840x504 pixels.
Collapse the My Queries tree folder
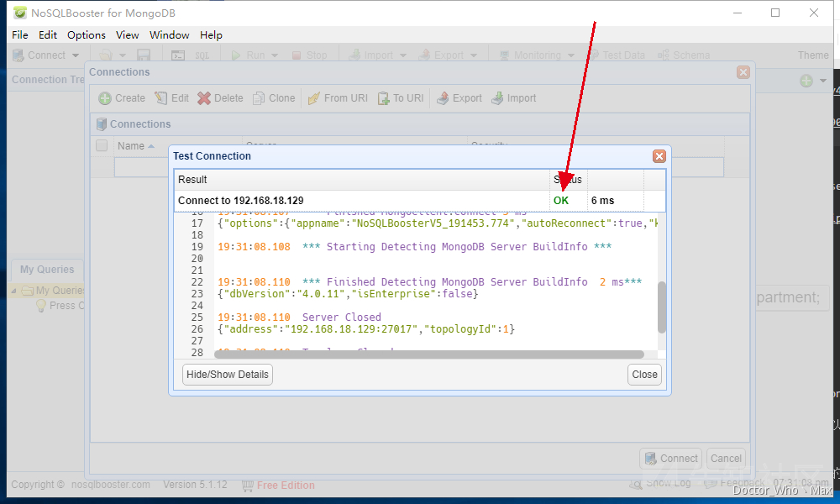14,291
